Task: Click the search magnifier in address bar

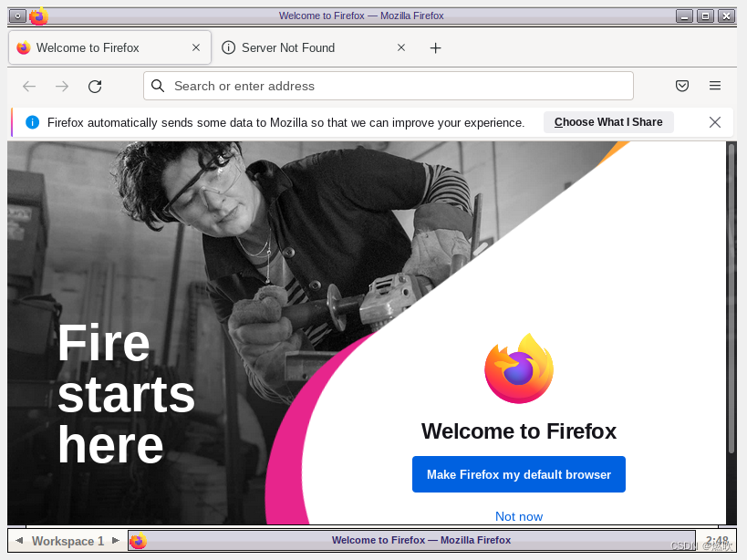Action: 158,86
